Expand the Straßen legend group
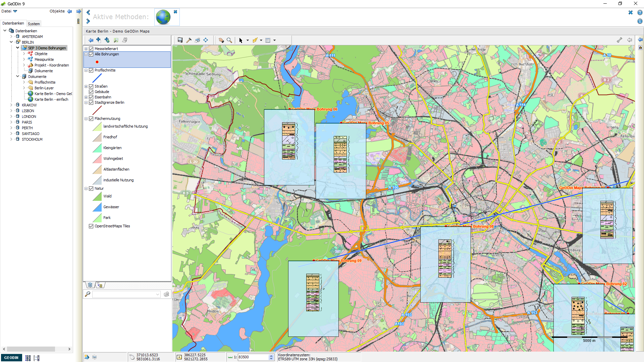The image size is (644, 362). [86, 86]
